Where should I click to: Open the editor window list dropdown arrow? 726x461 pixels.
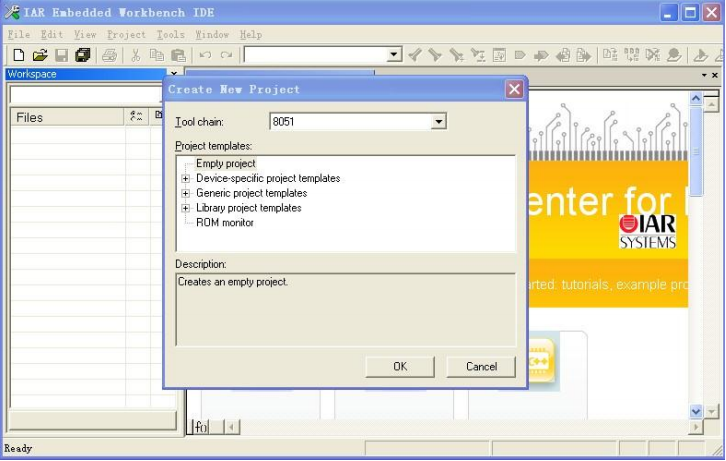tap(704, 75)
